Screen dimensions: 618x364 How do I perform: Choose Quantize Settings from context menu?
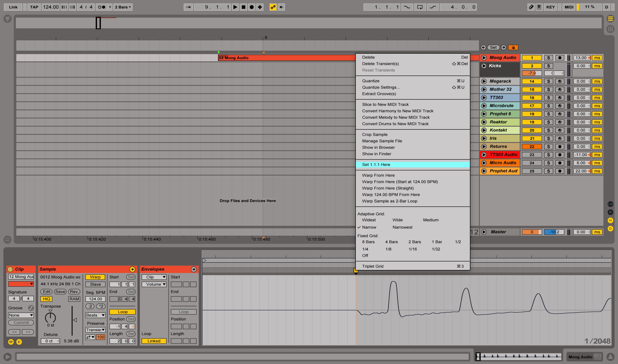(413, 87)
